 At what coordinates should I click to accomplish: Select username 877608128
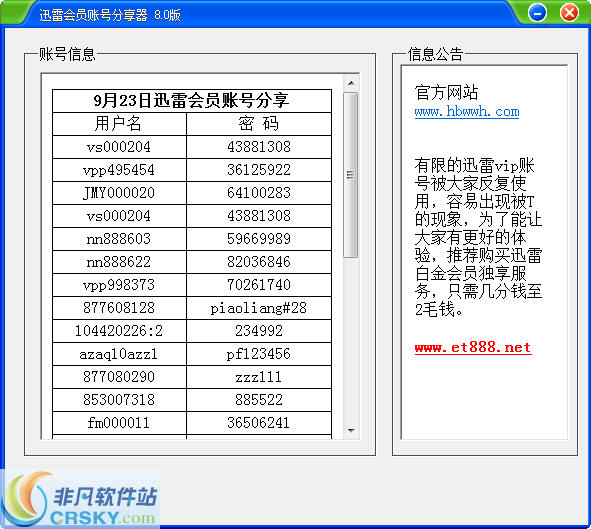click(118, 308)
